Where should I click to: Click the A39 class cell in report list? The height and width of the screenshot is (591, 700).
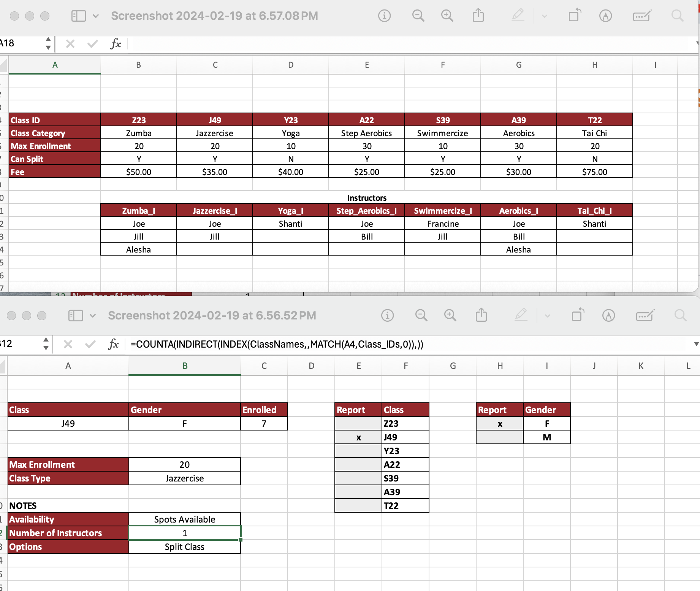[x=405, y=492]
